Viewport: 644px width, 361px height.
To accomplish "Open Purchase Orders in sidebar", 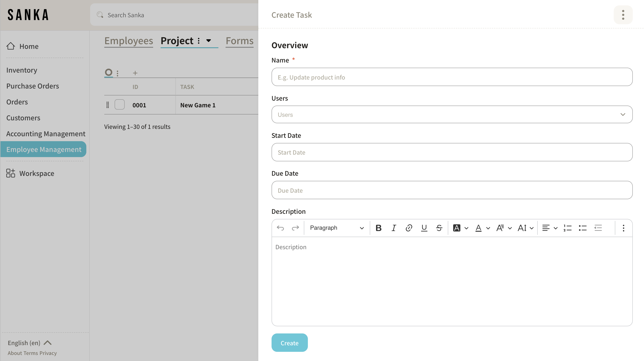I will point(33,86).
